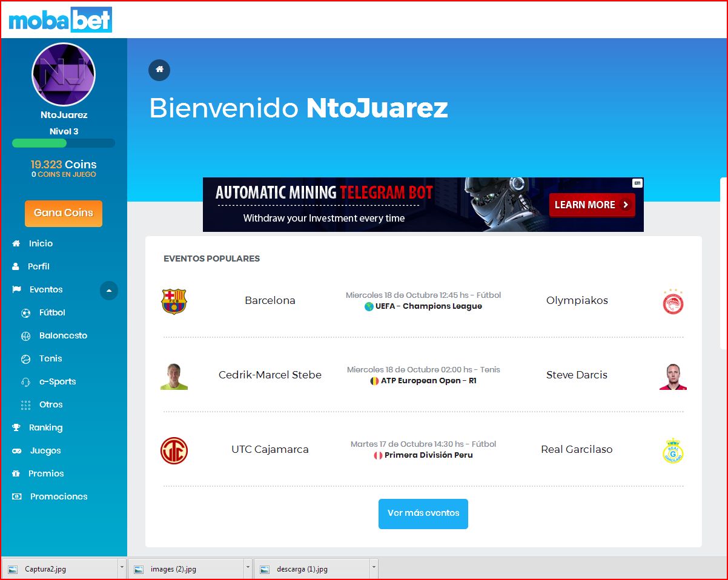Viewport: 728px width, 580px height.
Task: Open the NtoJuarez profile avatar
Action: pyautogui.click(x=64, y=74)
